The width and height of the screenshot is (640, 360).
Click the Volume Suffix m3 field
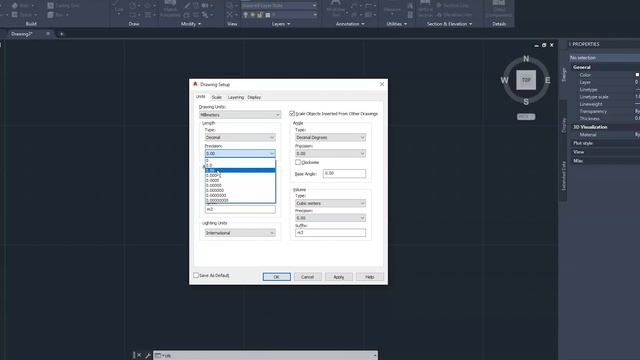pyautogui.click(x=330, y=233)
